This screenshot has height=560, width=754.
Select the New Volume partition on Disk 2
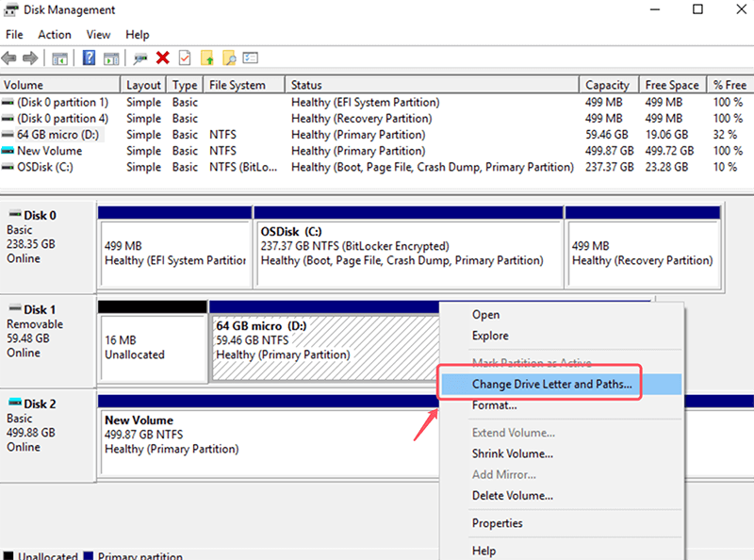(x=264, y=436)
